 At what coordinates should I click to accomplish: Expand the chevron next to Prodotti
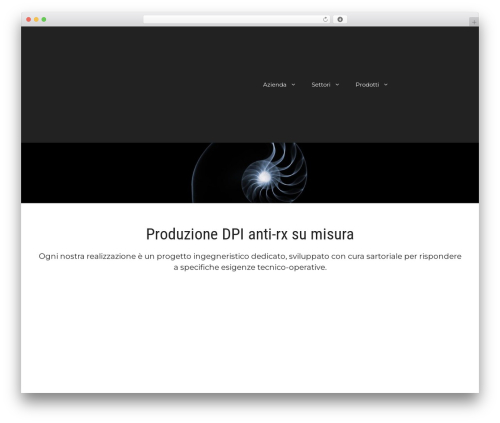click(386, 85)
